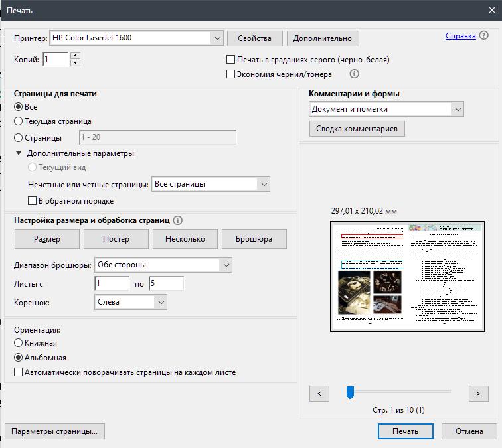
Task: Go to next preview page arrow
Action: coord(478,394)
